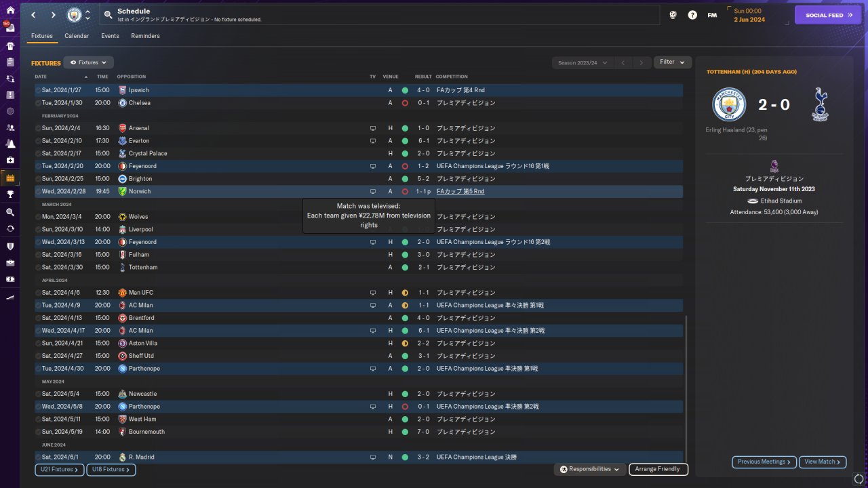Click the TV icon on R. Madrid row
868x488 pixels.
tap(372, 457)
